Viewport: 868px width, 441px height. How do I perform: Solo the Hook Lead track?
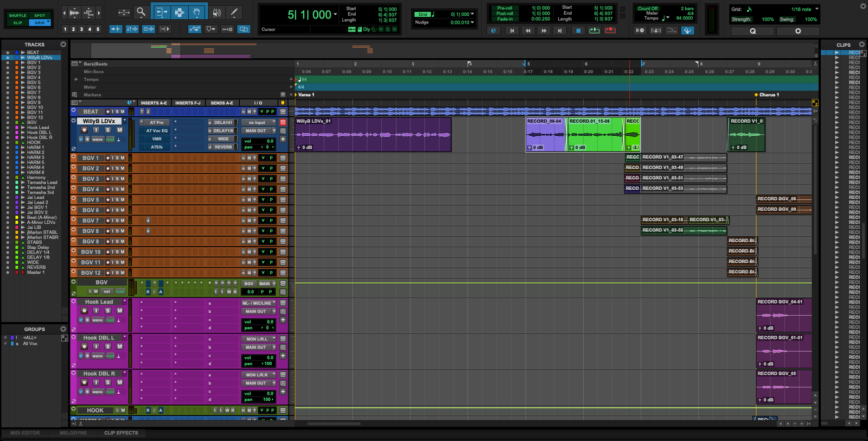click(x=108, y=311)
